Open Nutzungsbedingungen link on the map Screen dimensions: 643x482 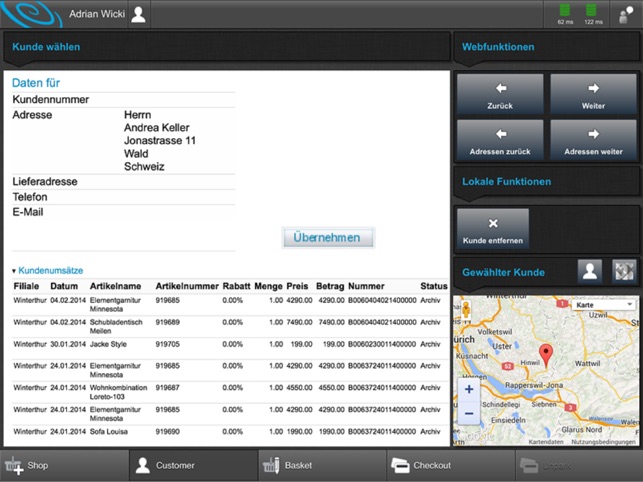603,442
